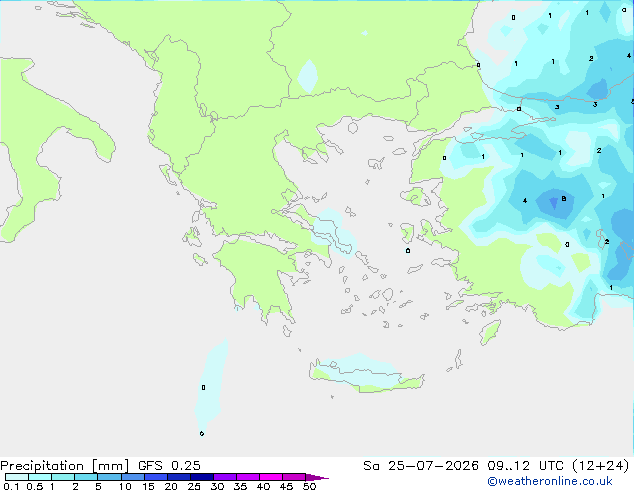The width and height of the screenshot is (634, 490).
Task: Click the 15–20 mm legend color swatch
Action: (156, 477)
